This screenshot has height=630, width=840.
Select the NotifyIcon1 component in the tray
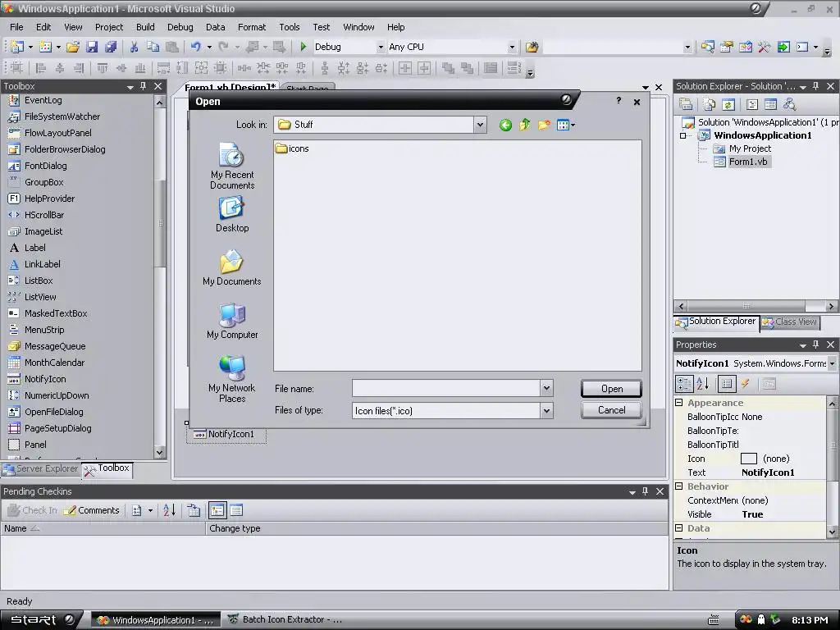226,434
